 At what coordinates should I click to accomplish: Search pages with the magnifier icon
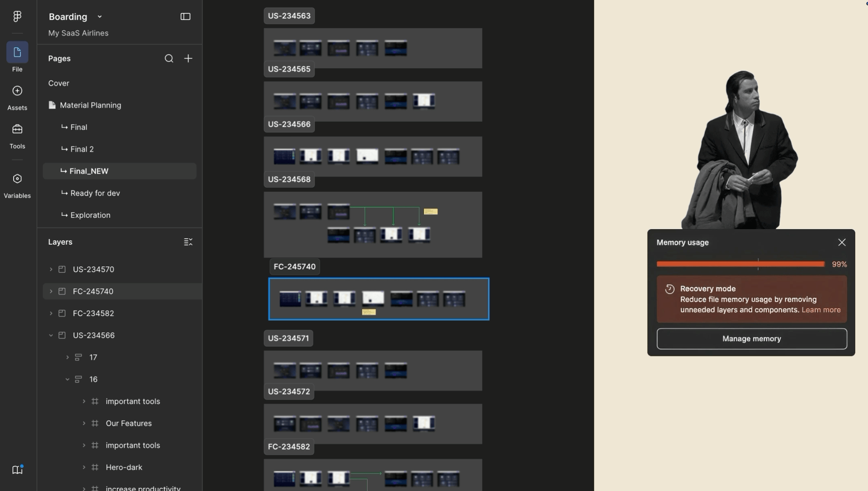click(x=169, y=58)
